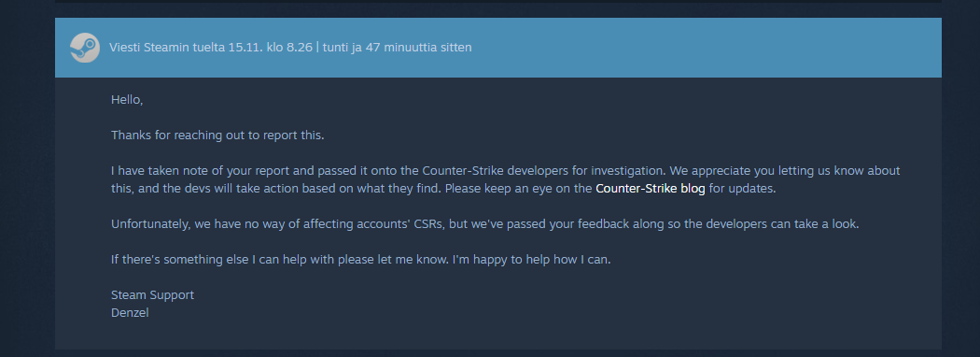The width and height of the screenshot is (980, 357).
Task: Click 'tunti ja 47 minuuttia sitten' text
Action: click(x=397, y=48)
